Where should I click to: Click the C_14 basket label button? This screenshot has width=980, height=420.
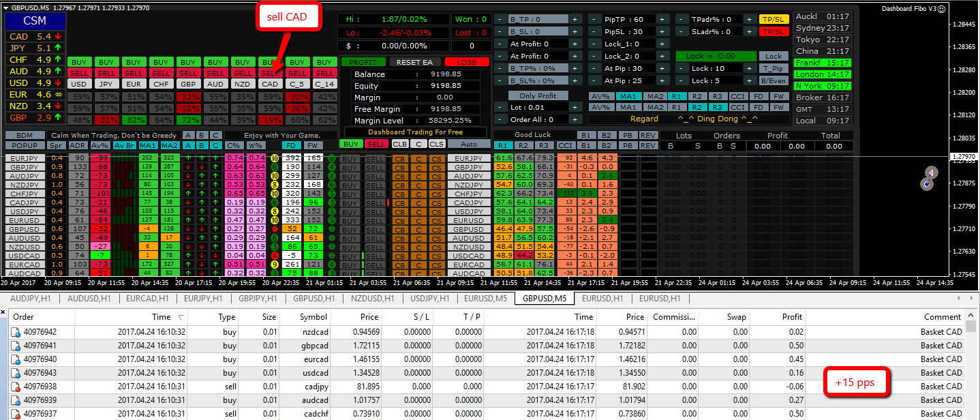[x=325, y=84]
